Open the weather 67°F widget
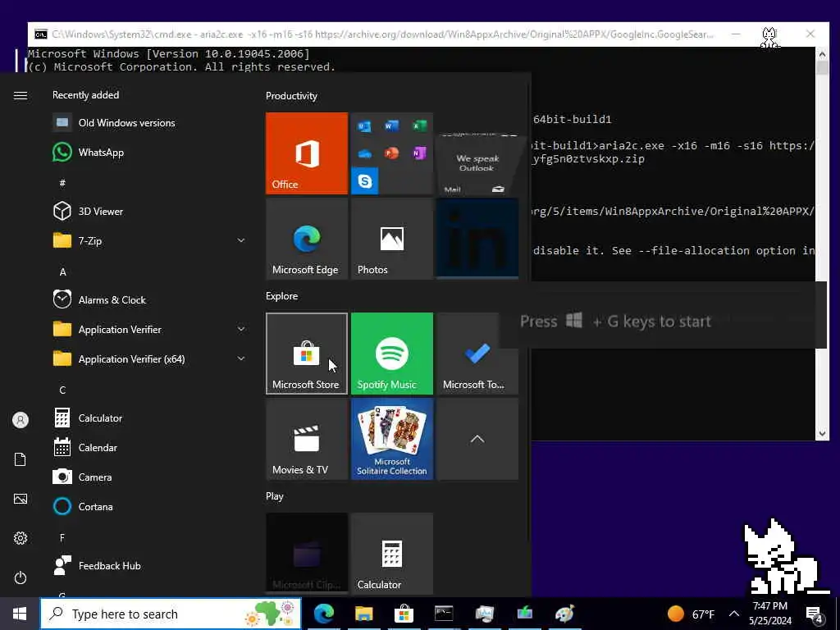 coord(691,614)
